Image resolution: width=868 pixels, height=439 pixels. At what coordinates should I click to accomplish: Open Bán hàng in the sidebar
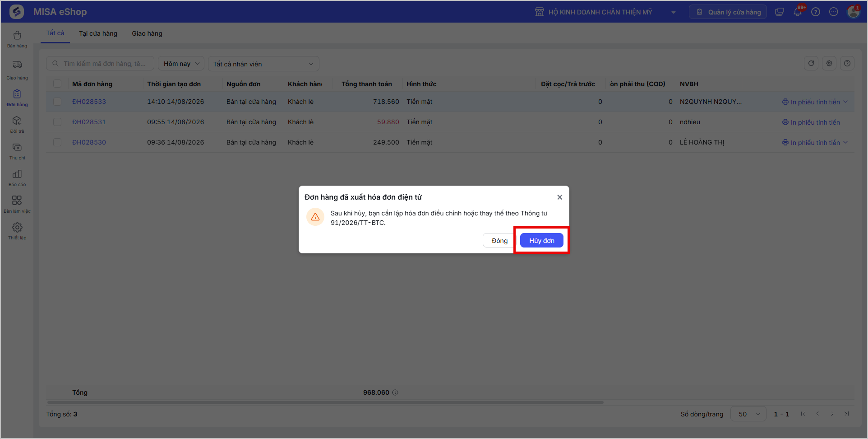17,39
